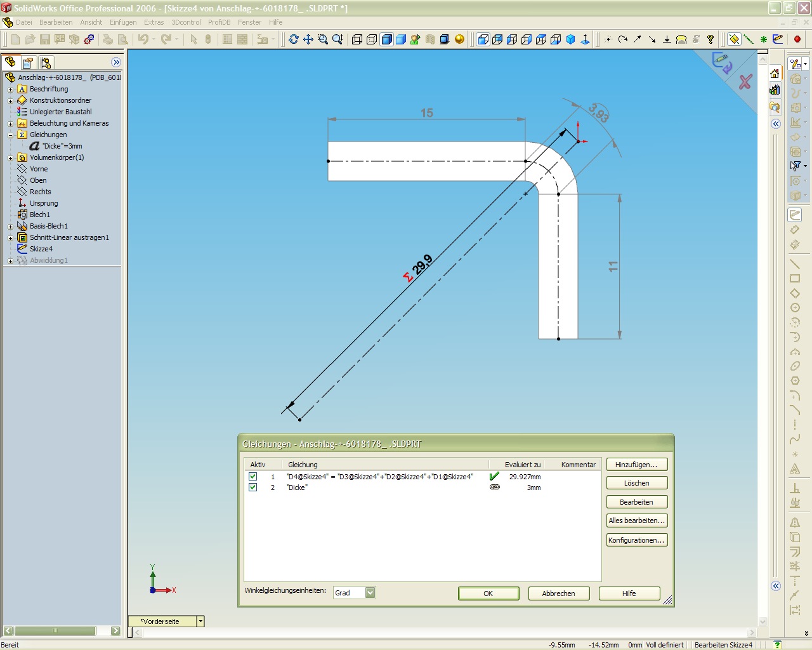This screenshot has height=650, width=812.
Task: Open the PropertyManager tab icon
Action: coord(28,63)
